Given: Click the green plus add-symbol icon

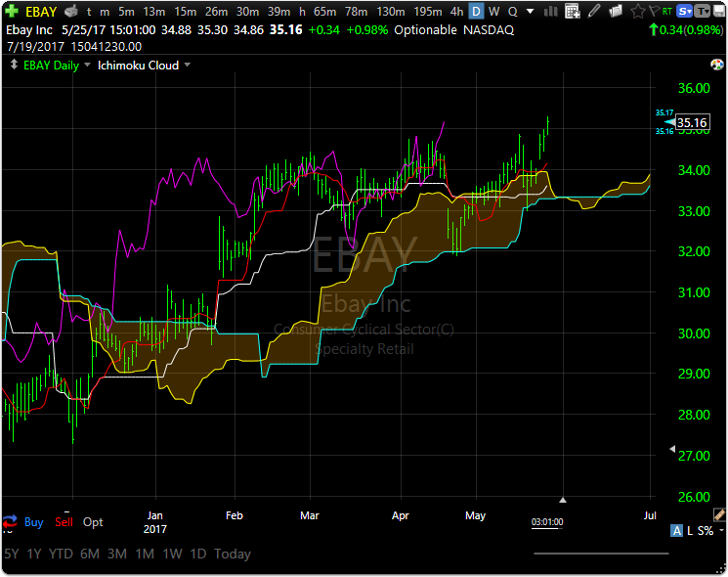Looking at the screenshot, I should [11, 11].
